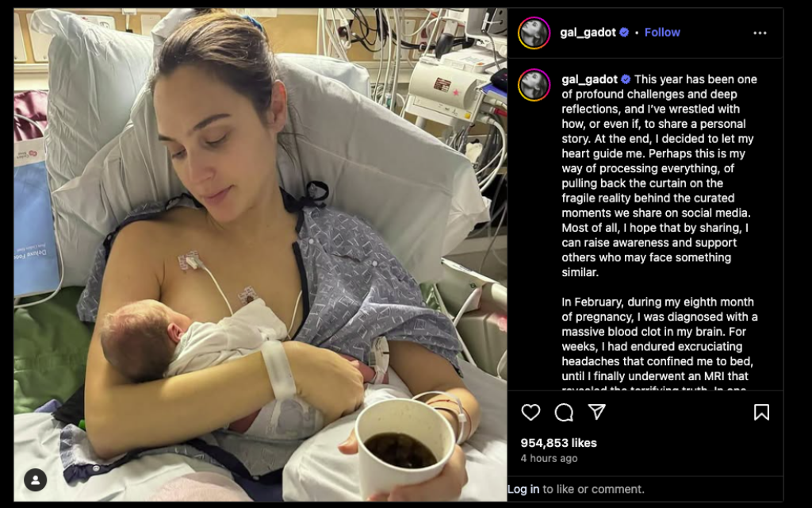Share post using the paper plane icon
Screen dimensions: 812x508
tap(596, 412)
